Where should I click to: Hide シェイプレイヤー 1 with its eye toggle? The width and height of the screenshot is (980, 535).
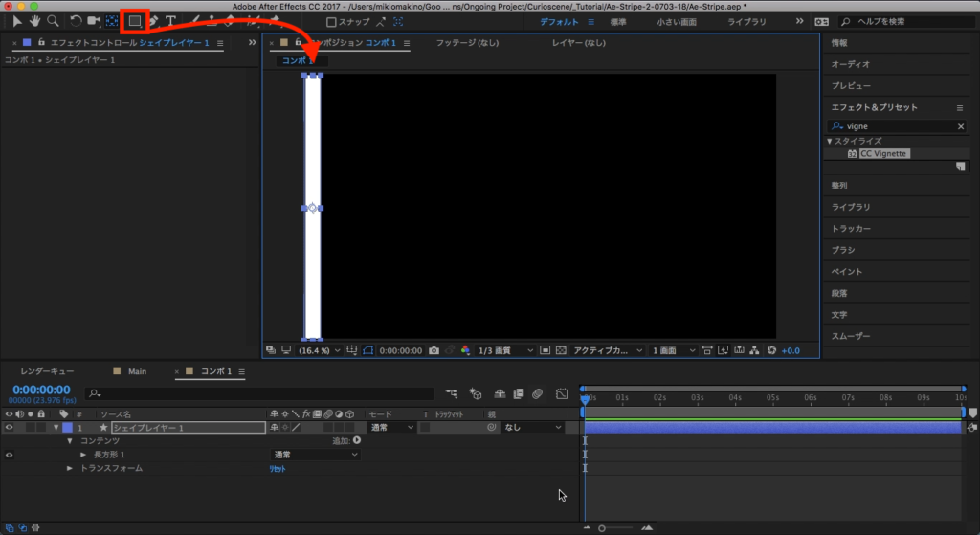tap(9, 428)
